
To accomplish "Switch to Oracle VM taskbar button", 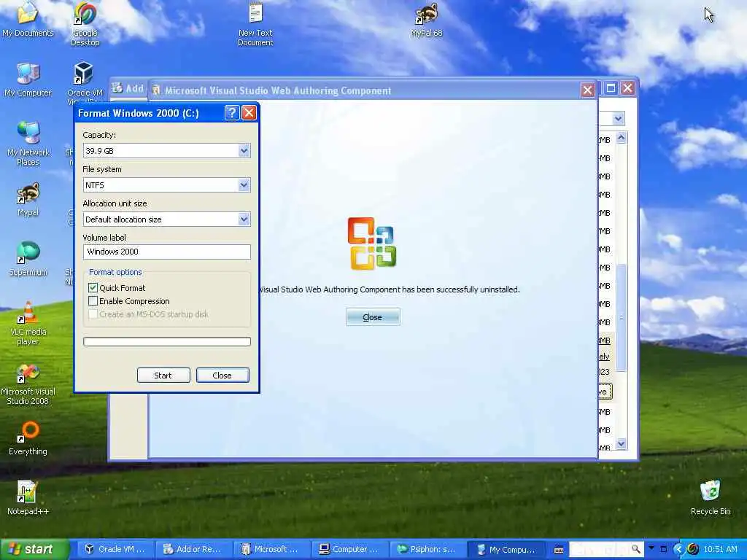I will click(115, 549).
